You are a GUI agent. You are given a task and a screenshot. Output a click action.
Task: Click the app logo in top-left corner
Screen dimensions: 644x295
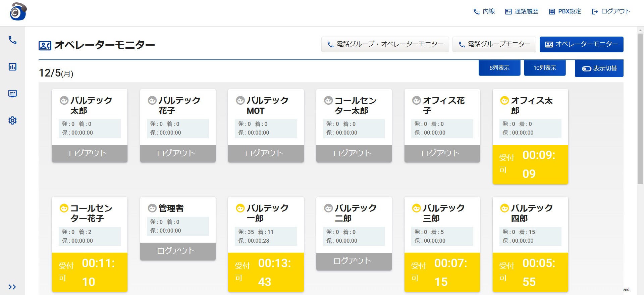(x=18, y=12)
